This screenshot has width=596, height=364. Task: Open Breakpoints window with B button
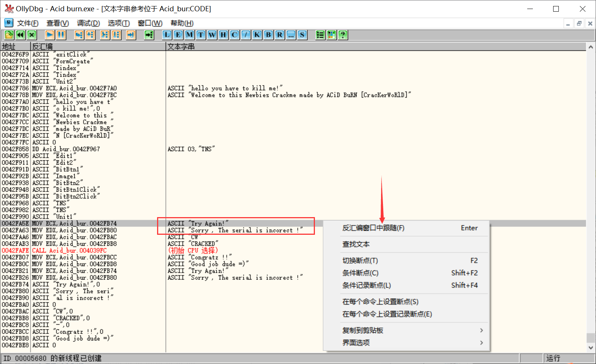tap(268, 35)
